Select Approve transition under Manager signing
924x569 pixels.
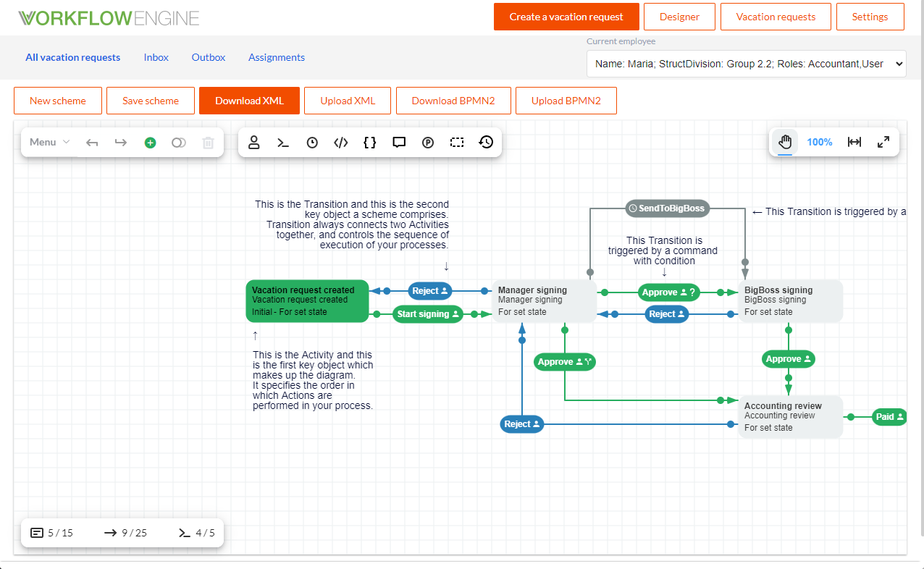click(565, 362)
